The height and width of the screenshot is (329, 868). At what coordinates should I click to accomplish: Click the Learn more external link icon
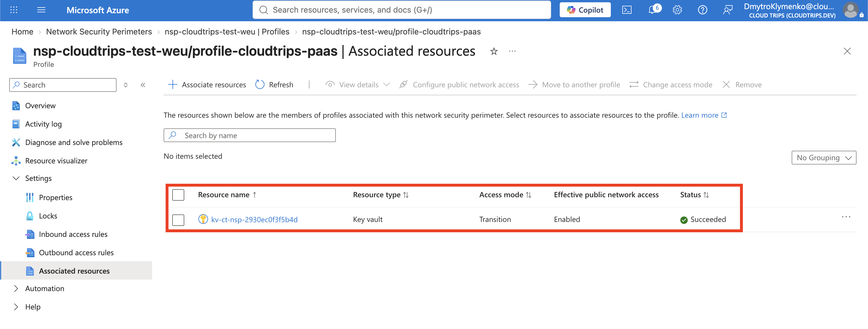point(724,115)
